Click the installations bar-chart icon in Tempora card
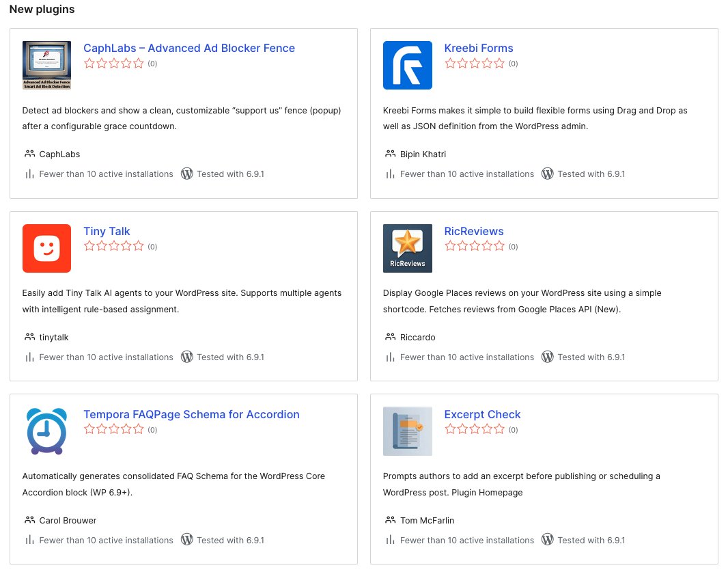 [30, 540]
